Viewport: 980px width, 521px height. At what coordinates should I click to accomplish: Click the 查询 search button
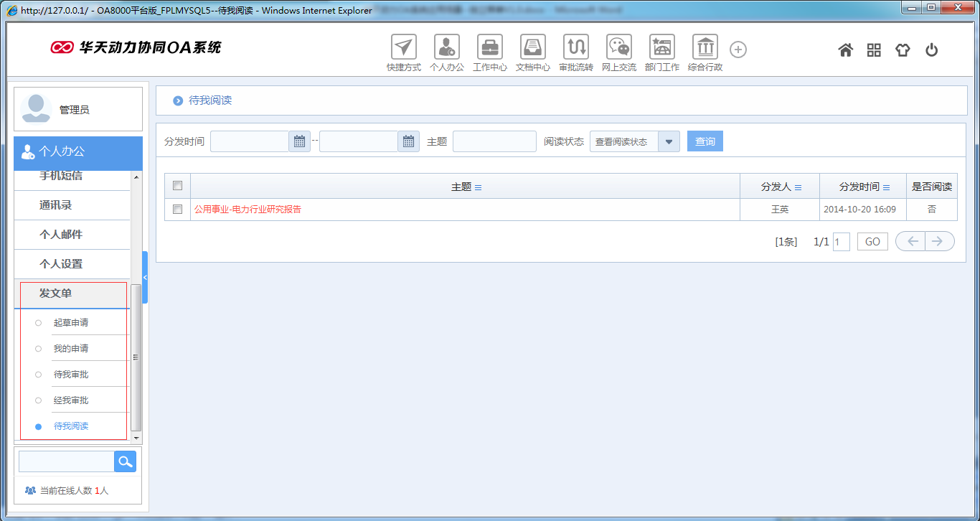pos(705,141)
